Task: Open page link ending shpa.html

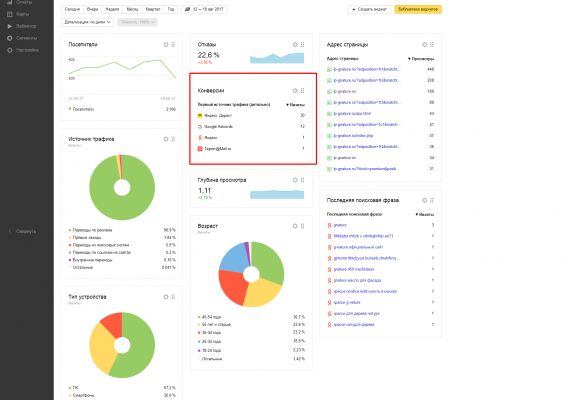Action: coord(352,114)
